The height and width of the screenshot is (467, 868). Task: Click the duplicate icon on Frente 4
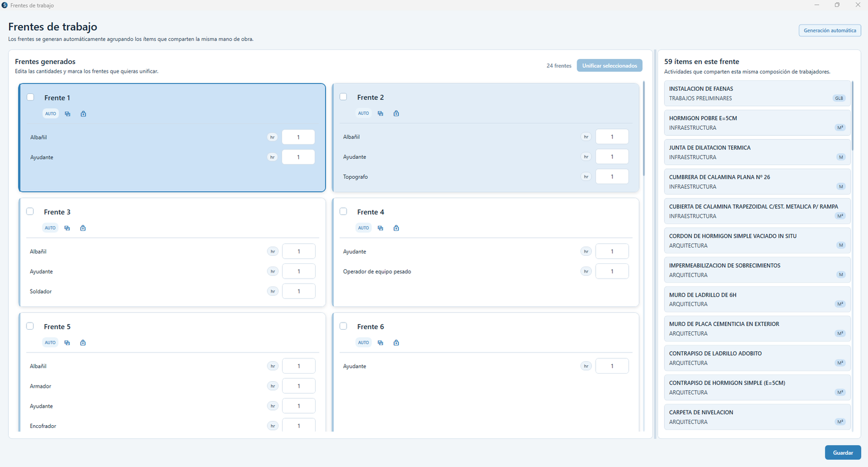(380, 228)
